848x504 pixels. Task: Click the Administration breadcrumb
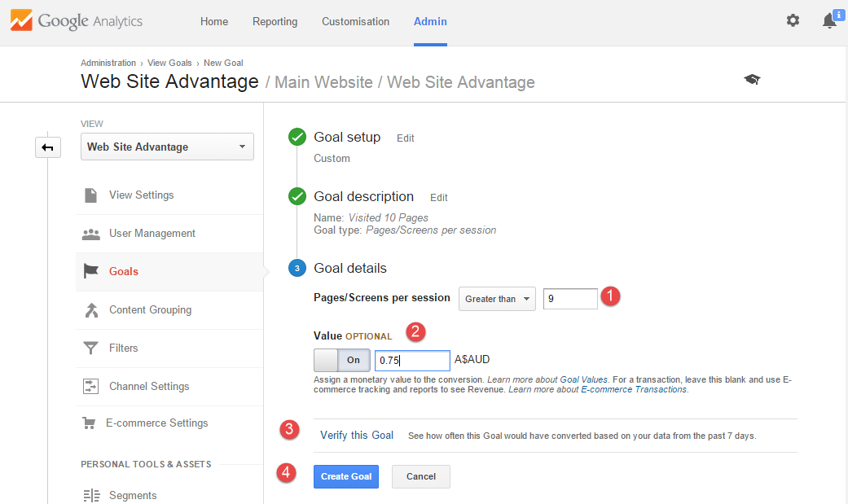point(108,63)
